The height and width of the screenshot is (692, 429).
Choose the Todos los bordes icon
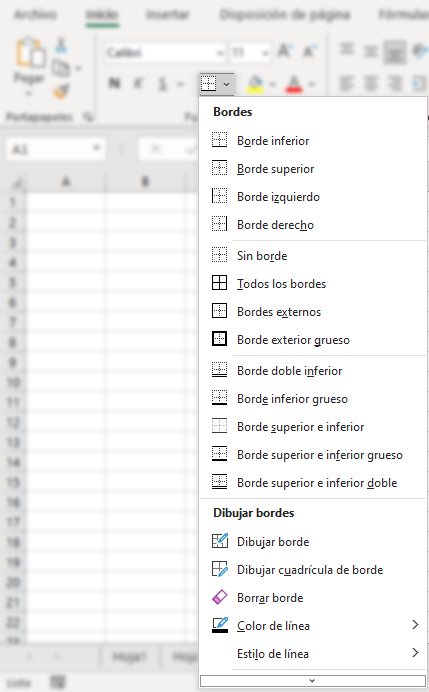click(219, 283)
